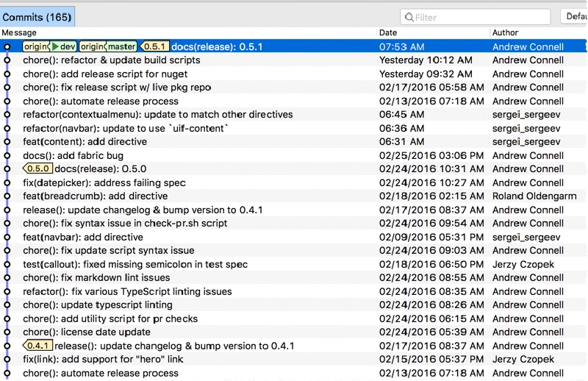Select 'chore(): fix release script w/ live pkg repo'
Screen dimensions: 588x381
click(x=117, y=87)
